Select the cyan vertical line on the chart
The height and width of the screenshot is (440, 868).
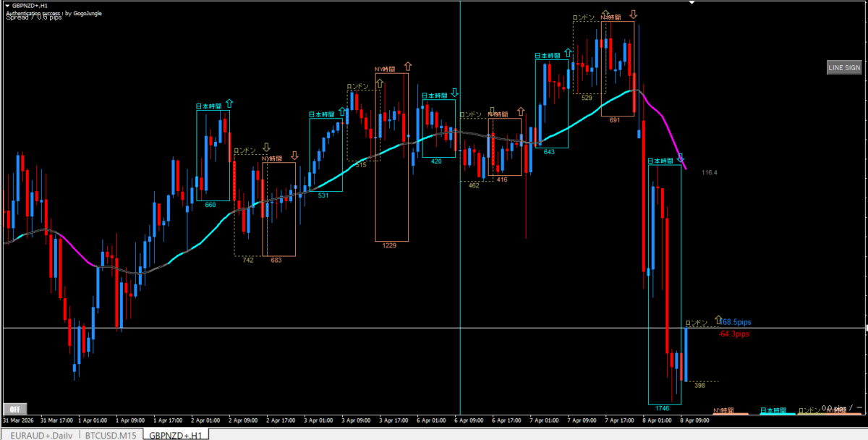click(x=460, y=217)
